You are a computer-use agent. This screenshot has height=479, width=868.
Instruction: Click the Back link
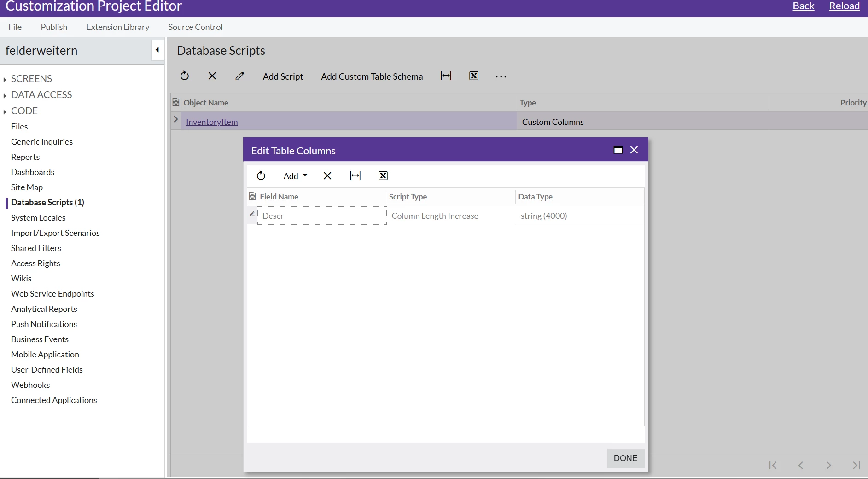point(804,6)
